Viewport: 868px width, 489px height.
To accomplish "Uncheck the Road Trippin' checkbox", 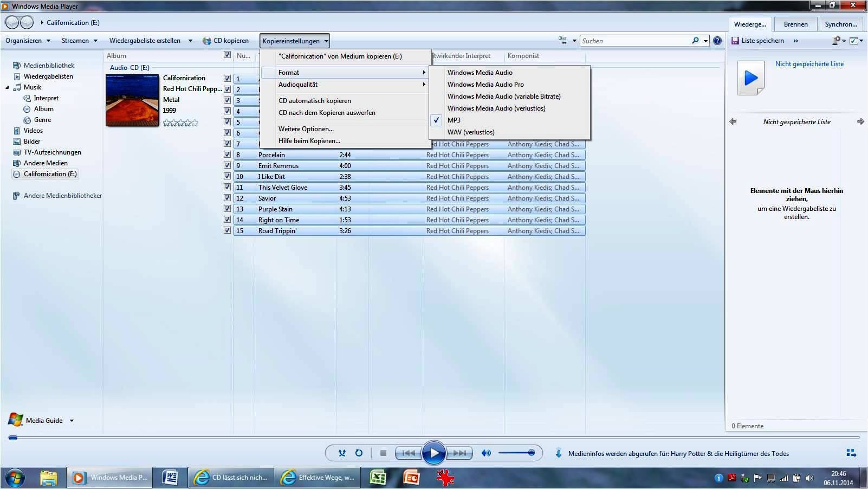I will pyautogui.click(x=227, y=230).
